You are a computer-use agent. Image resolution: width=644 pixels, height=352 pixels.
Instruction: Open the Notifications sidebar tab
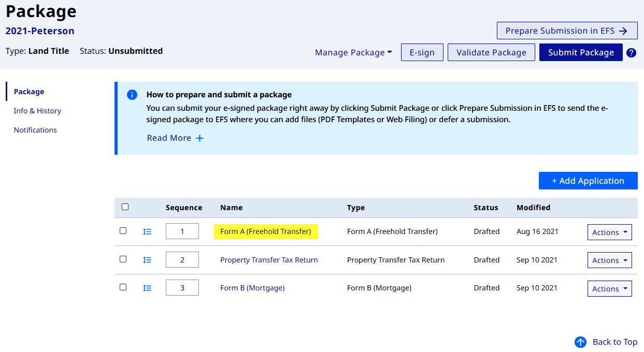pos(35,130)
